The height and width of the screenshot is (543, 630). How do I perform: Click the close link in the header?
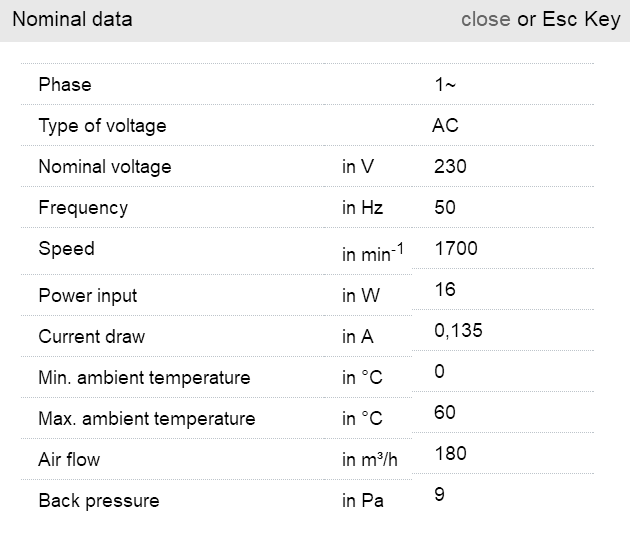(486, 19)
